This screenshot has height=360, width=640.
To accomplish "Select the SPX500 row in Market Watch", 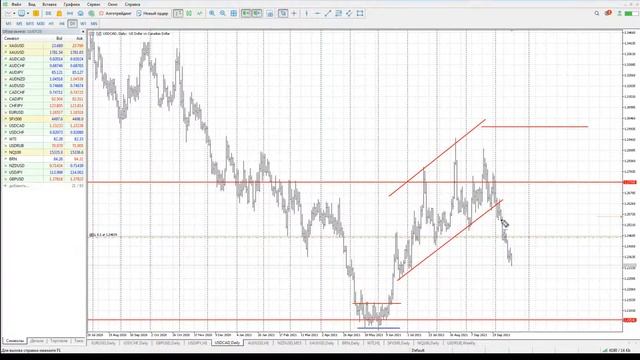I will [43, 119].
